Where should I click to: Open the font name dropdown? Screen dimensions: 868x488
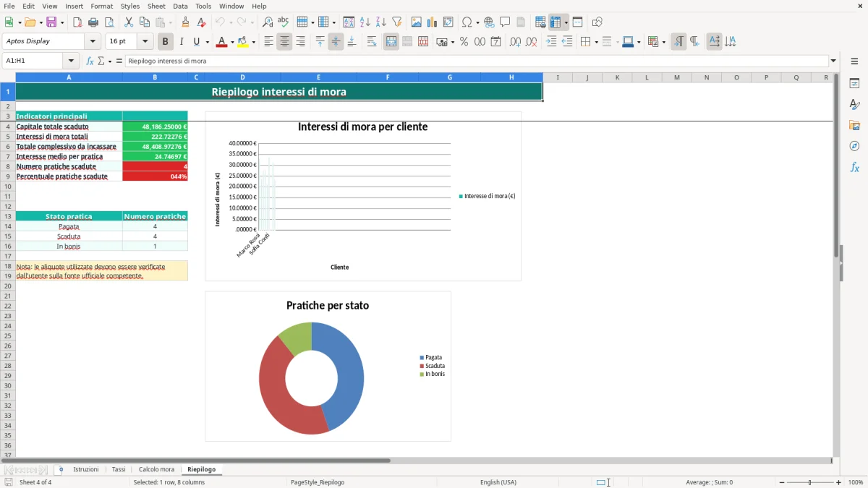[x=93, y=42]
